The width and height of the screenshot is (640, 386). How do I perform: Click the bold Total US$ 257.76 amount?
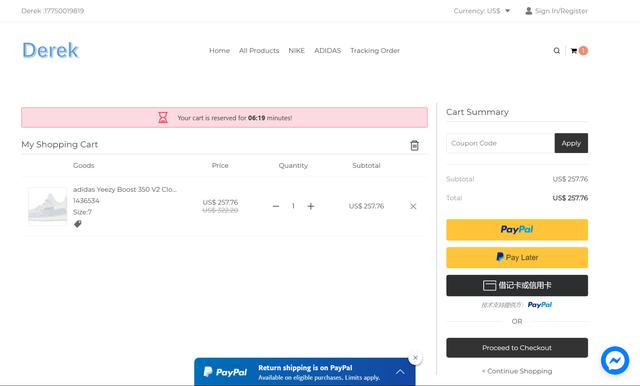point(570,198)
